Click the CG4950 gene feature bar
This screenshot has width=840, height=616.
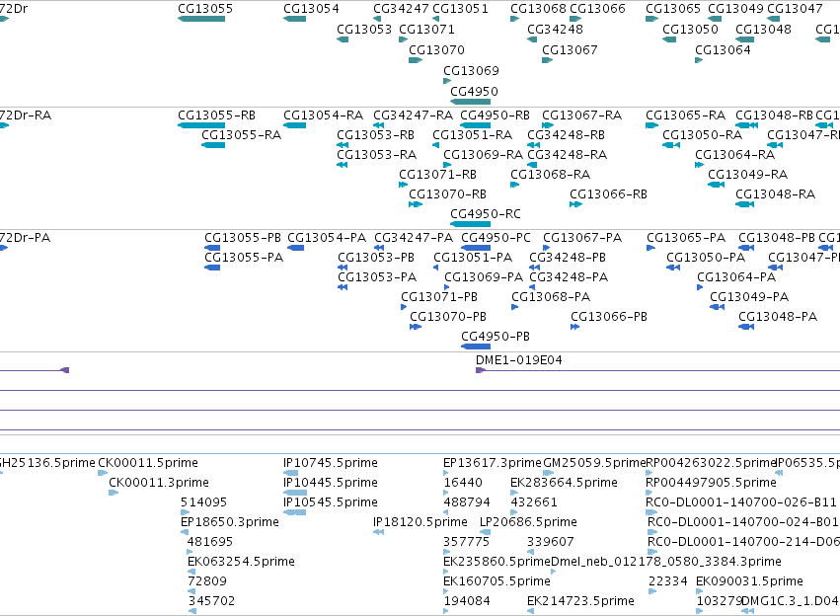[471, 102]
